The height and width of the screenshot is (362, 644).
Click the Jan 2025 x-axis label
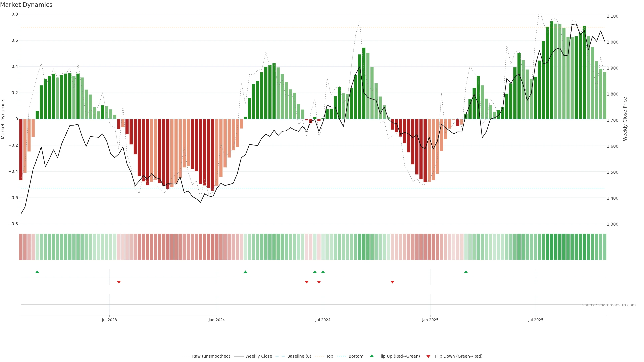(430, 320)
